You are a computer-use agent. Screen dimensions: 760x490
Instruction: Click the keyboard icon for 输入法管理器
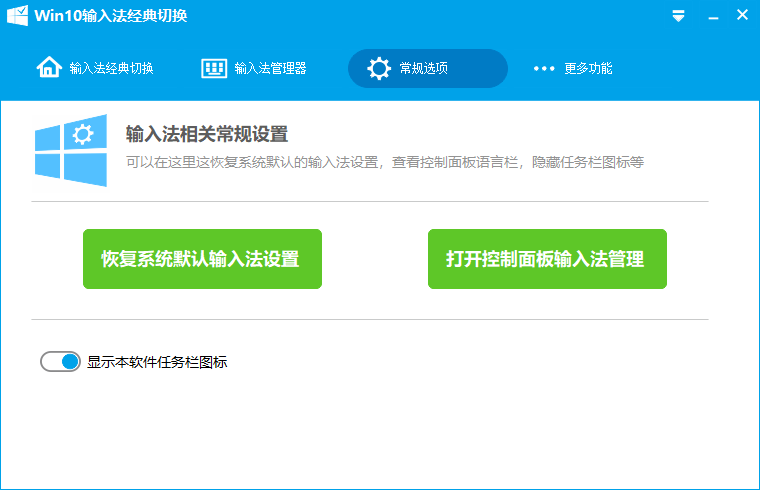pyautogui.click(x=214, y=68)
